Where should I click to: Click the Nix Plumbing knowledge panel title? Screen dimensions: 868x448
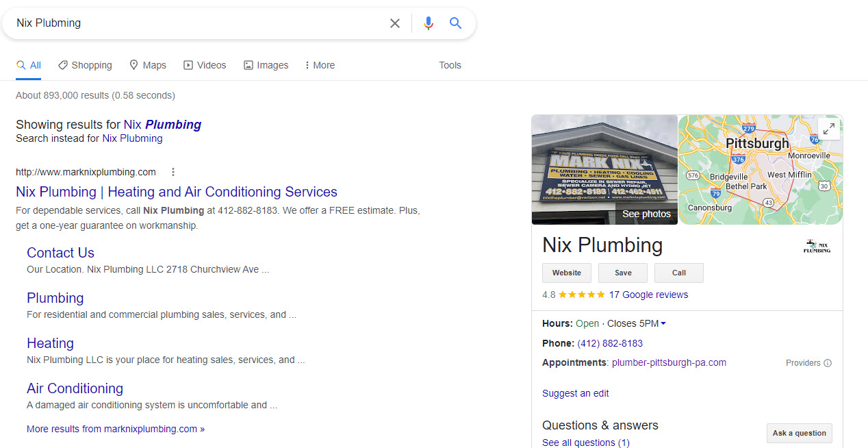click(602, 245)
